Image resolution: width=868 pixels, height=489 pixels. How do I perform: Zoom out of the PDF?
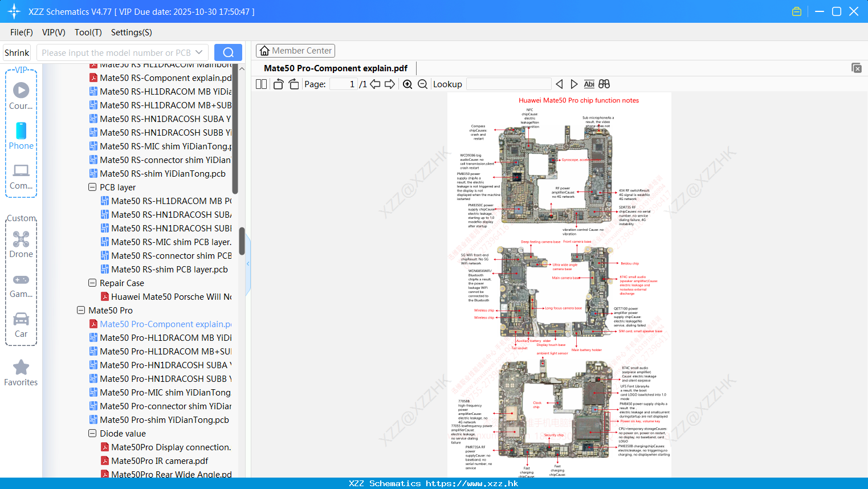tap(422, 84)
